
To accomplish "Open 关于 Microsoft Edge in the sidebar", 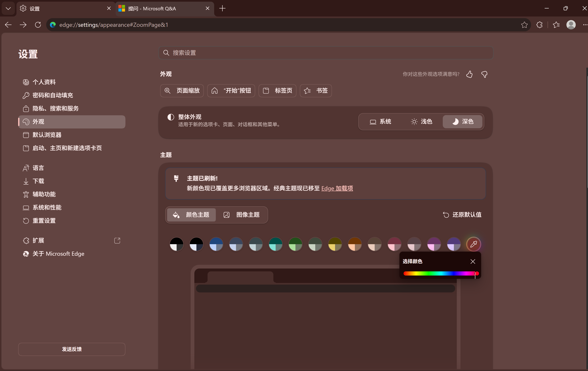I will [72, 254].
